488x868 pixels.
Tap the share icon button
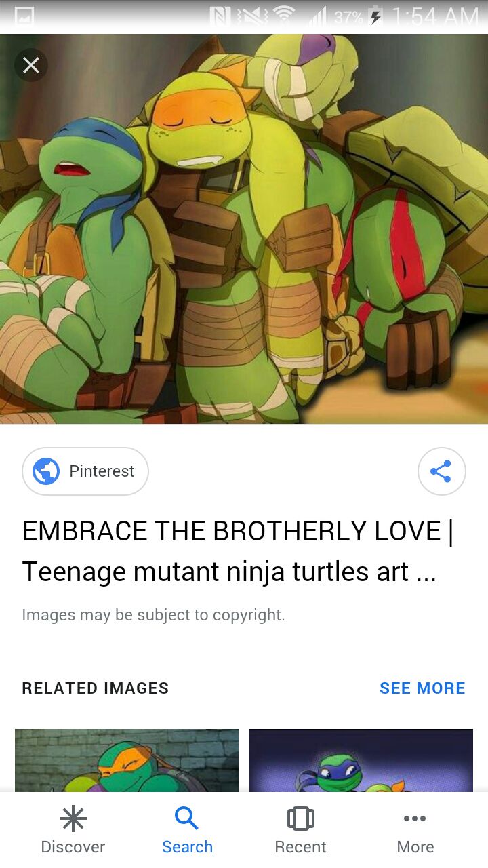click(441, 471)
